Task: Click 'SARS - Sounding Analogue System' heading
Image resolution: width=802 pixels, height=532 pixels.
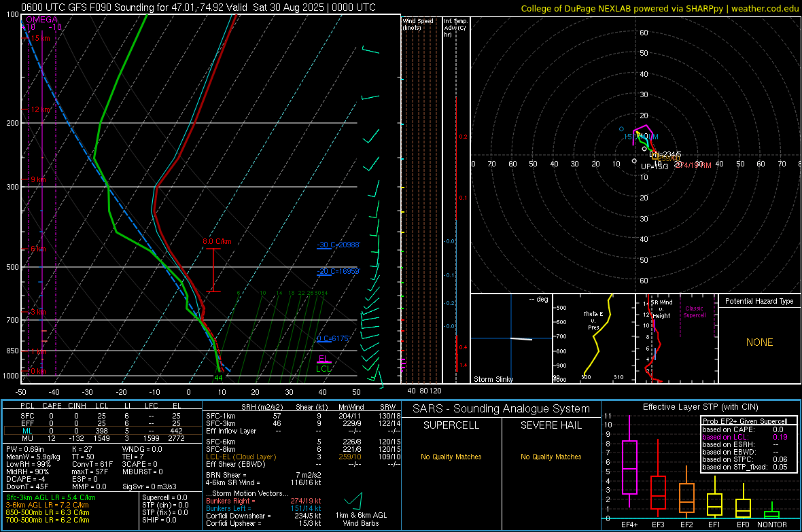Action: [x=501, y=409]
